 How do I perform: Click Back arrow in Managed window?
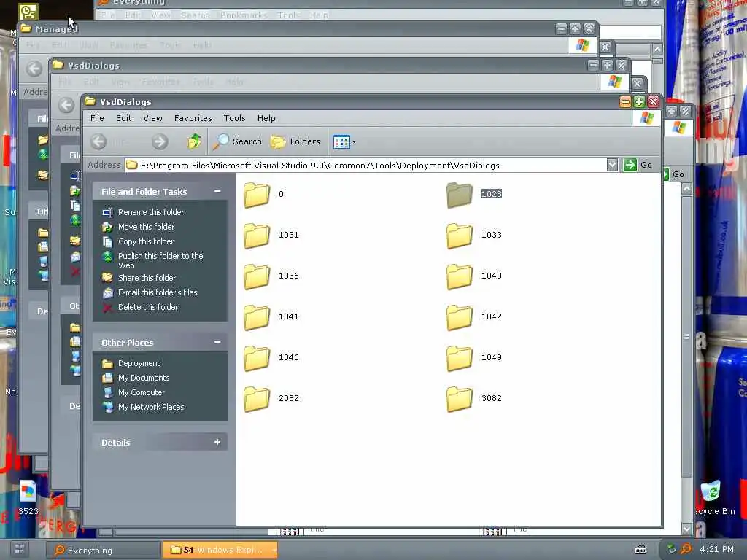click(x=34, y=69)
